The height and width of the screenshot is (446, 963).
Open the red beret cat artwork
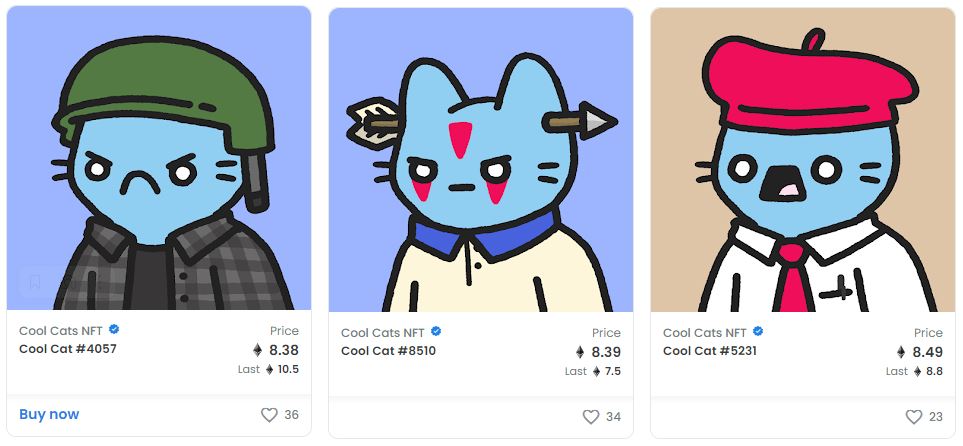(803, 160)
